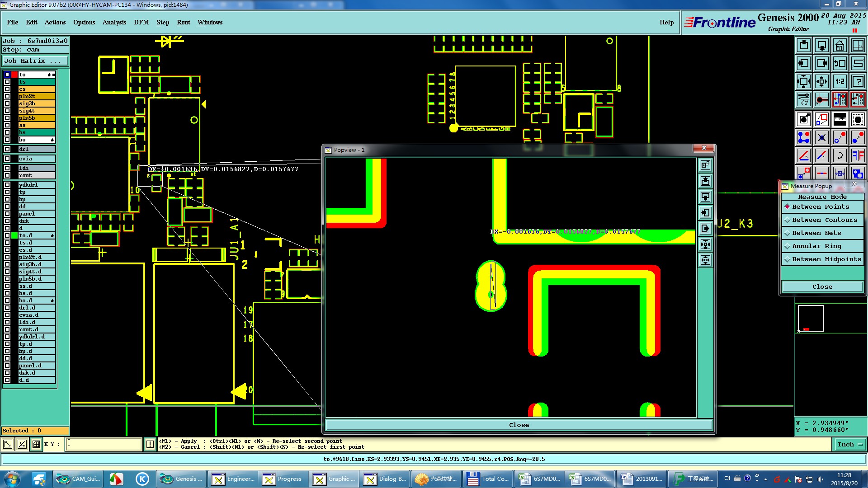
Task: Open the Analysis menu
Action: click(114, 22)
